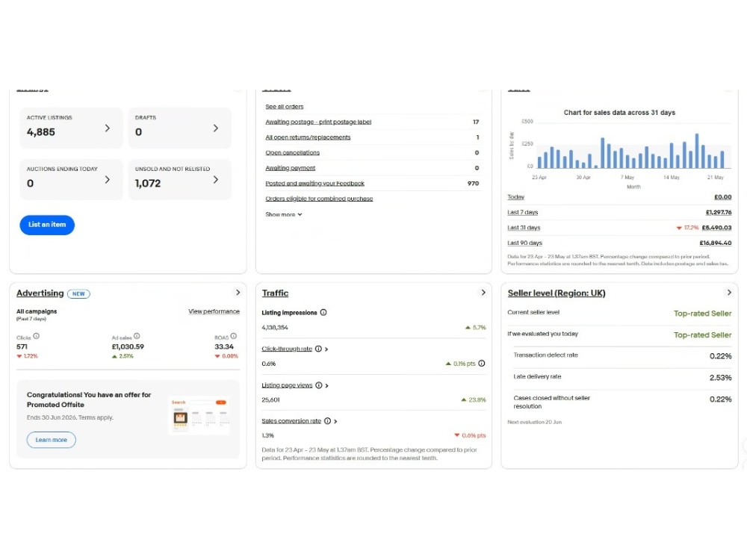Open All open returns/replacements link
Viewport: 747px width, 560px height.
point(308,137)
